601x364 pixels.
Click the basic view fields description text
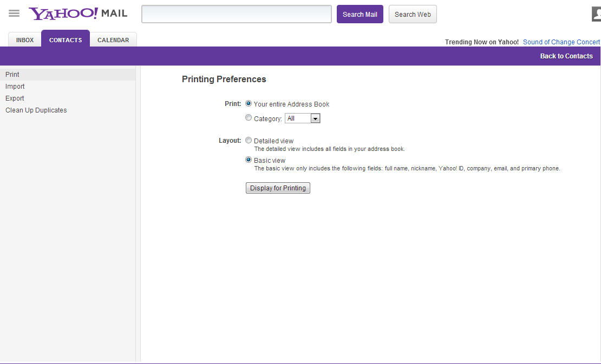tap(407, 168)
